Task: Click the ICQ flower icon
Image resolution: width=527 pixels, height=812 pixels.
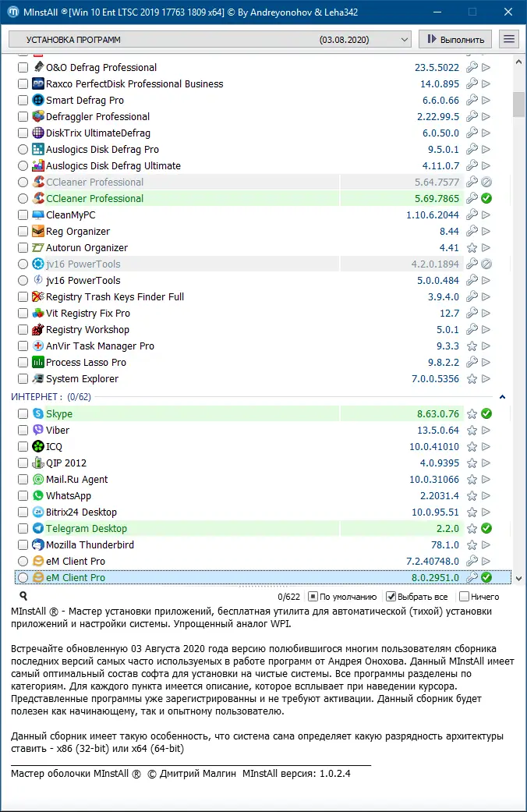Action: click(38, 446)
